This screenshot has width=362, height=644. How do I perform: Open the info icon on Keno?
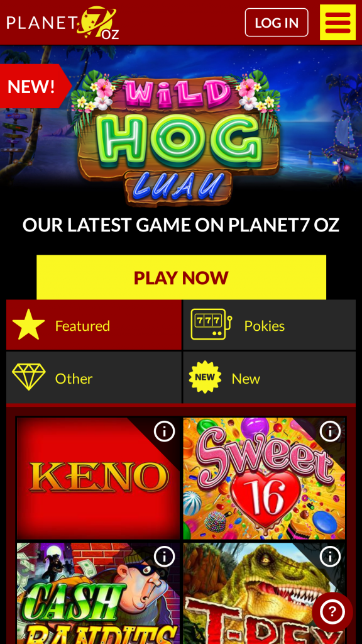point(164,431)
